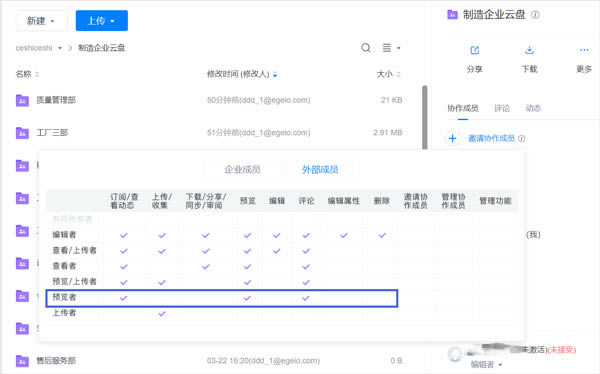This screenshot has width=600, height=374.
Task: Sort by 修改时间 column header
Action: point(238,74)
